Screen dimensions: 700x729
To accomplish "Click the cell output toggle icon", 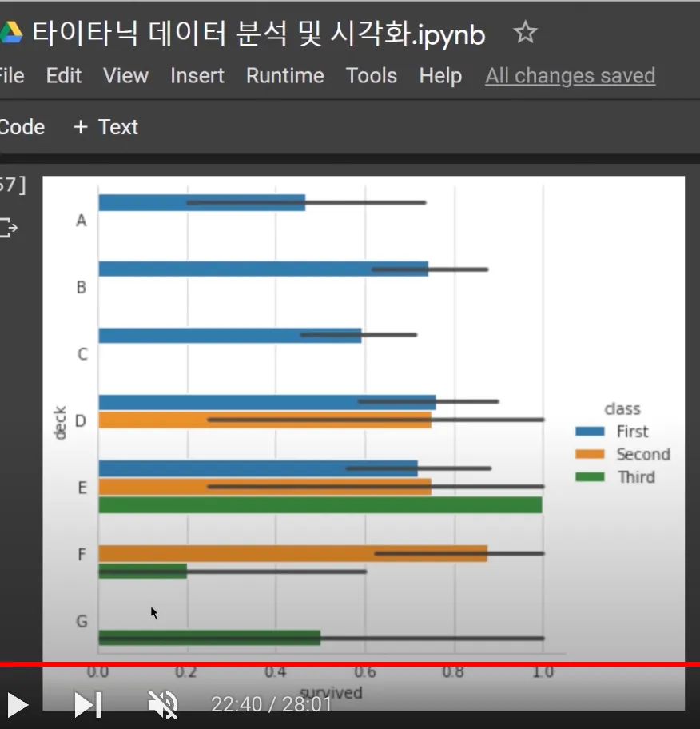I will click(8, 227).
